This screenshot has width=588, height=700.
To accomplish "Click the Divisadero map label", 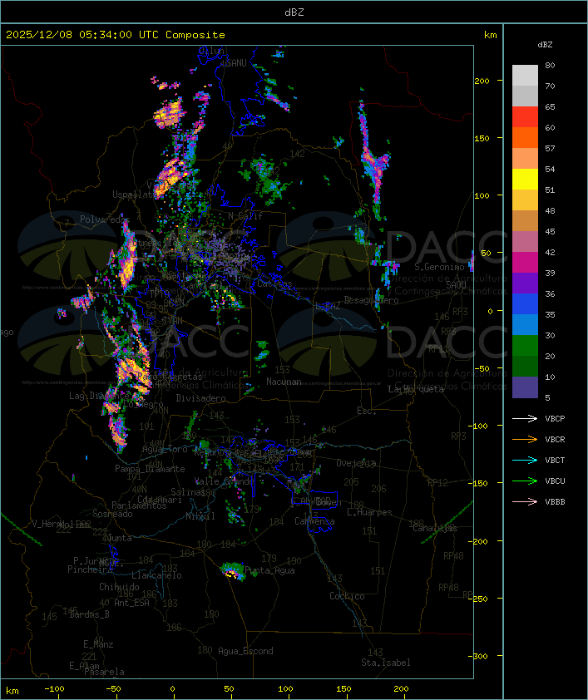I will point(200,397).
